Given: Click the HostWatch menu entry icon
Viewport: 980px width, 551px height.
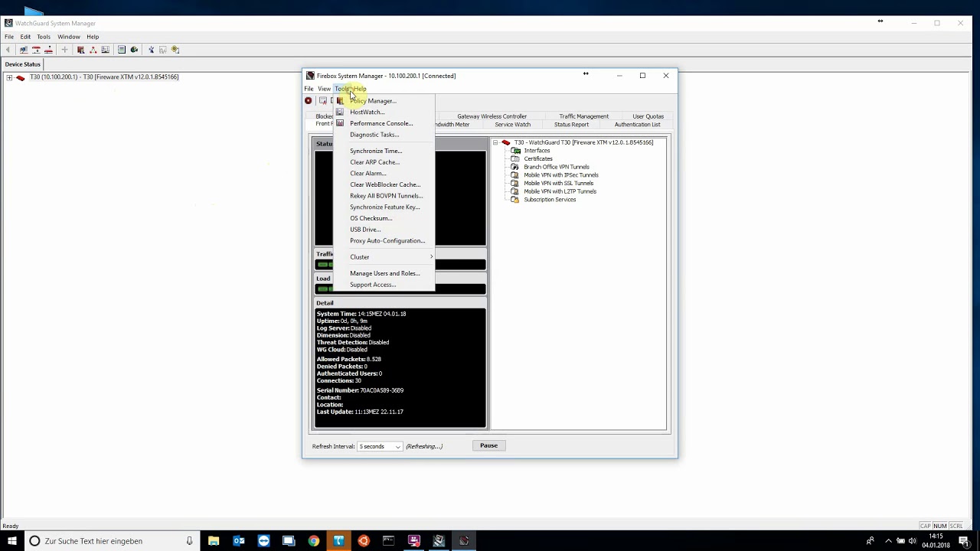Looking at the screenshot, I should [340, 112].
